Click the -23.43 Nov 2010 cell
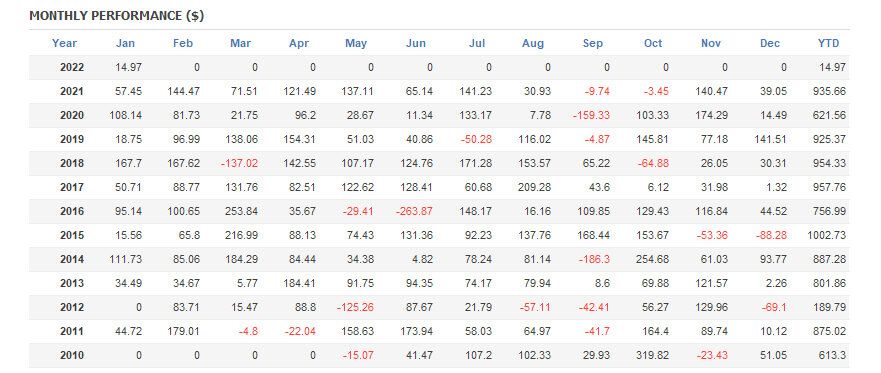The width and height of the screenshot is (881, 373). click(712, 356)
